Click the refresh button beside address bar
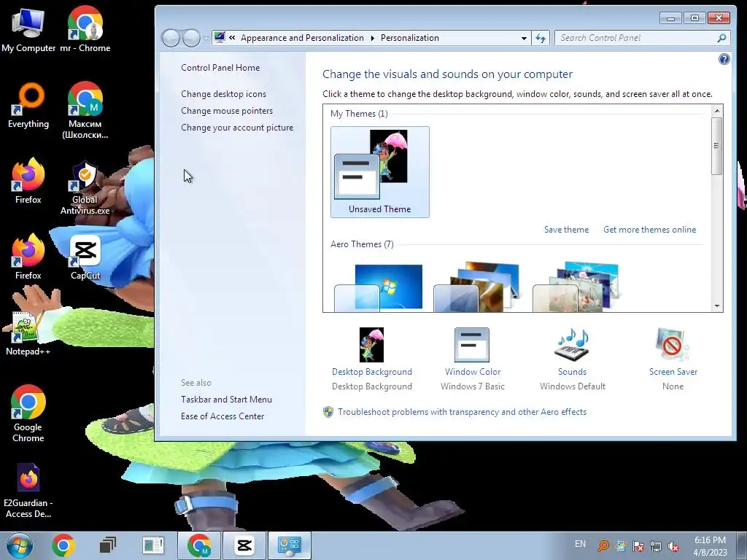 point(541,38)
